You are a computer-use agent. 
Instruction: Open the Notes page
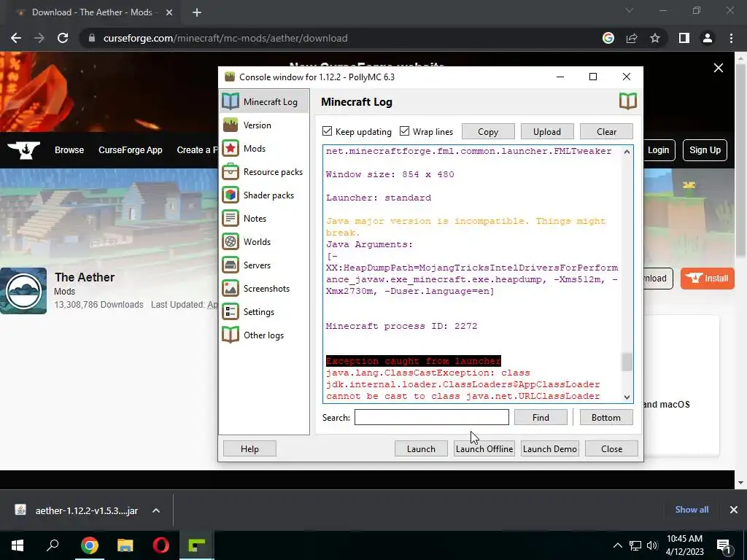[x=264, y=219]
